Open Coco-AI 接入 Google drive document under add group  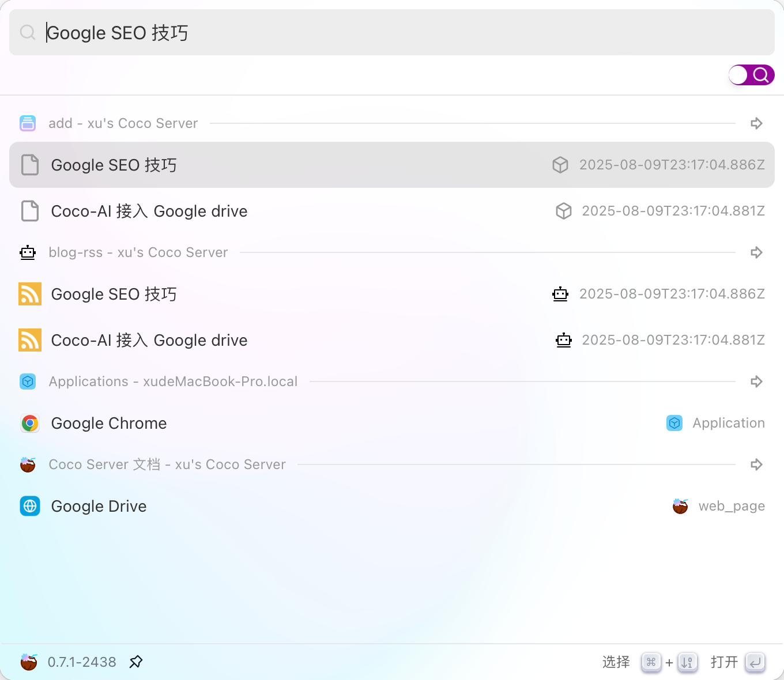pyautogui.click(x=392, y=211)
